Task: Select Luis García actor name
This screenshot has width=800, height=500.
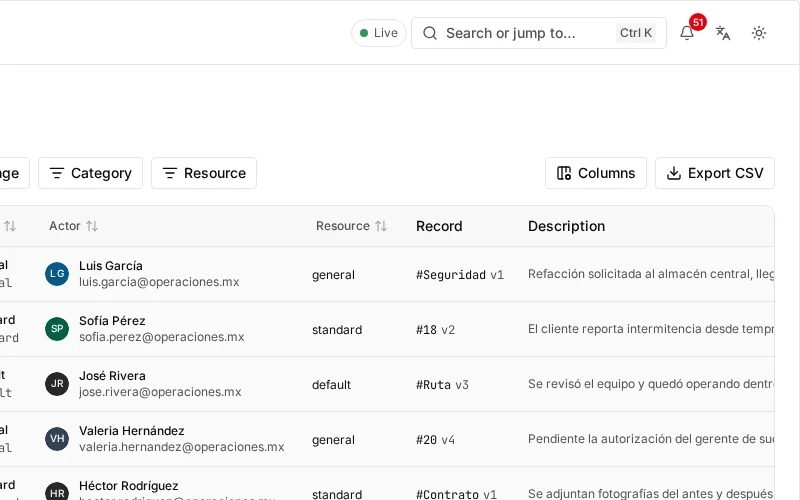Action: [x=111, y=266]
